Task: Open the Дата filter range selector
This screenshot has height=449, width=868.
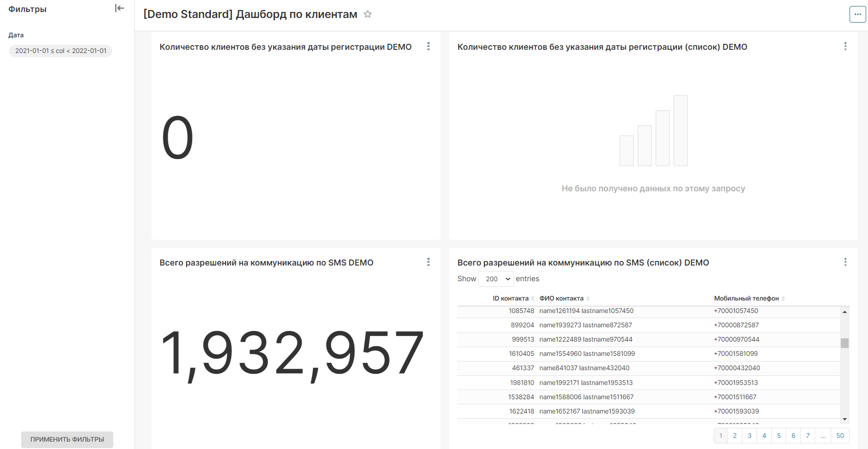Action: 61,51
